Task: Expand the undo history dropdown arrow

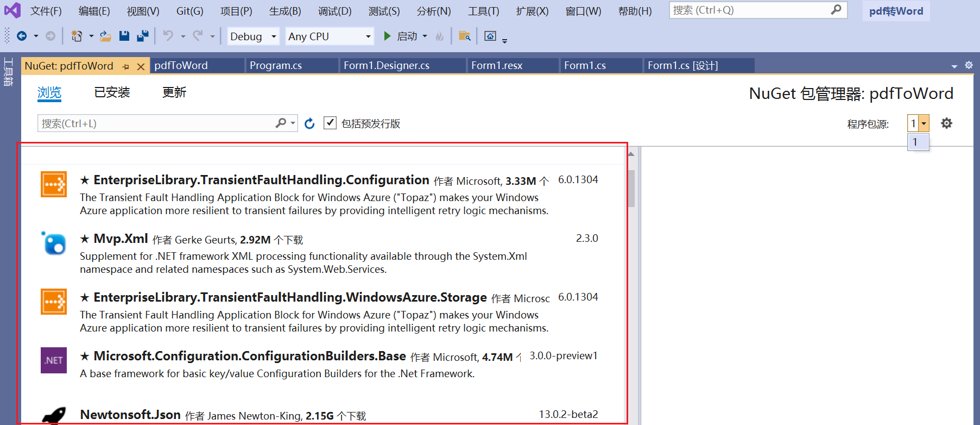Action: tap(183, 36)
